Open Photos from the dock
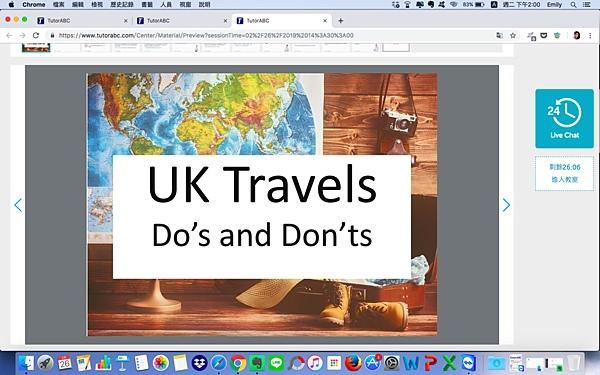Viewport: 600px width, 375px height. click(x=161, y=363)
